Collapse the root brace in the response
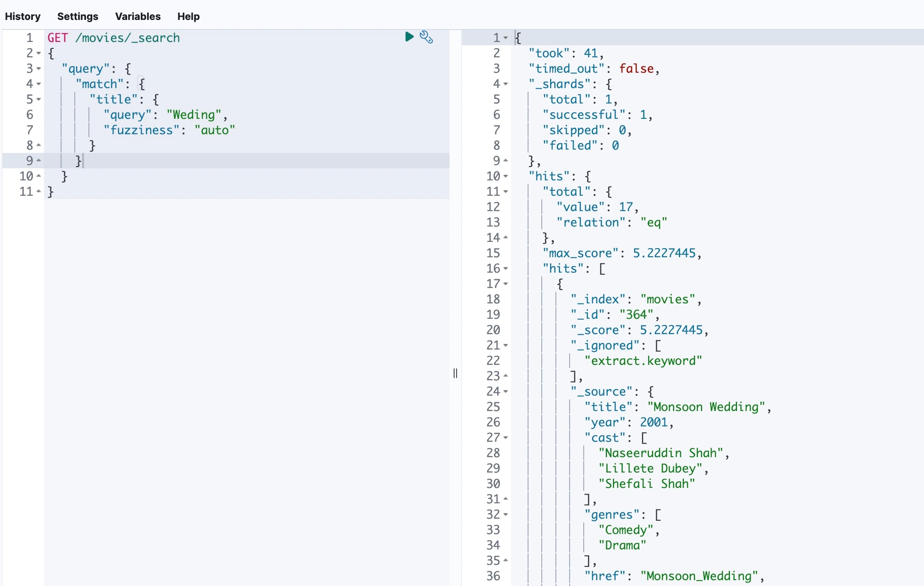The width and height of the screenshot is (924, 586). point(506,38)
